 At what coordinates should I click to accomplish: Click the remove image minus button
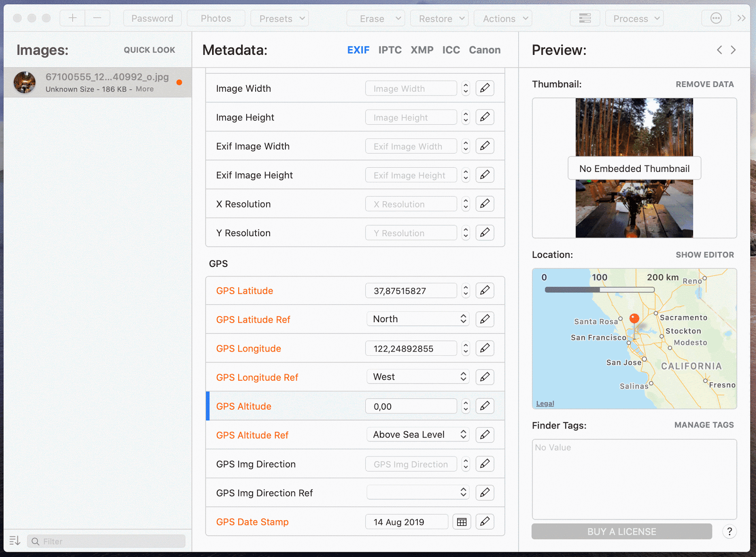(97, 18)
